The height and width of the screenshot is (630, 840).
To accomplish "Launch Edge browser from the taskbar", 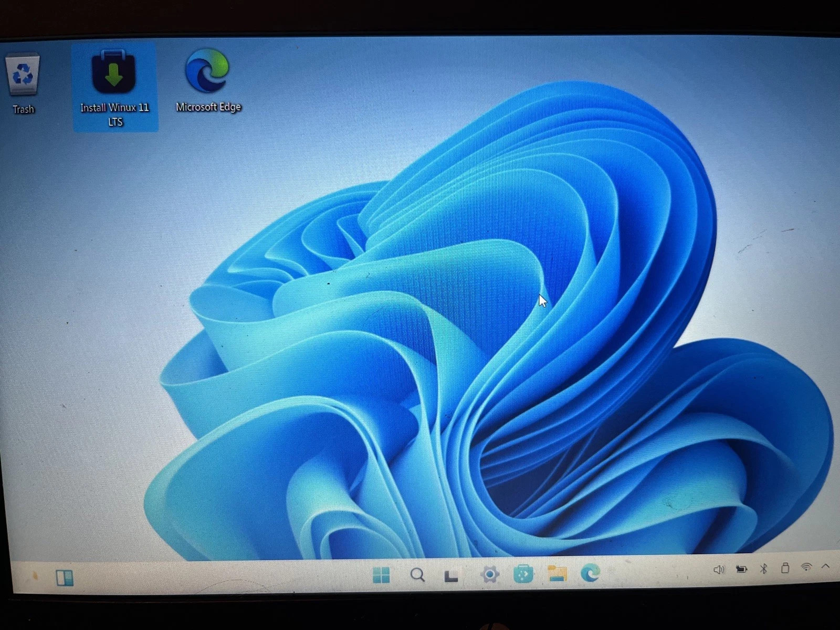I will 591,572.
